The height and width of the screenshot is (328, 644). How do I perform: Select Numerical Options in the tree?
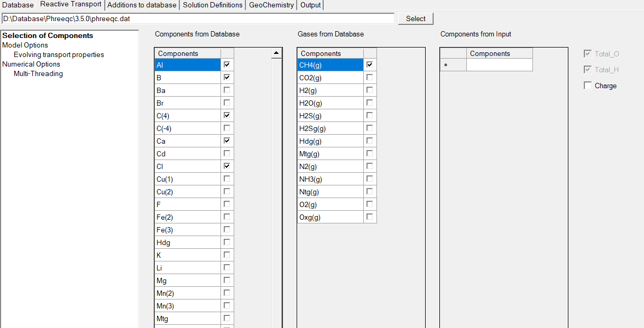[x=31, y=64]
